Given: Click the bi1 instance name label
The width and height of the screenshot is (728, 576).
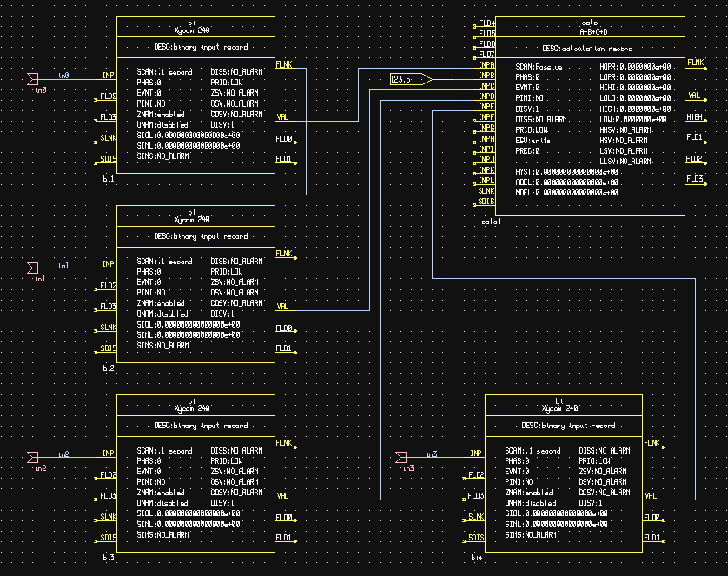Looking at the screenshot, I should [109, 179].
